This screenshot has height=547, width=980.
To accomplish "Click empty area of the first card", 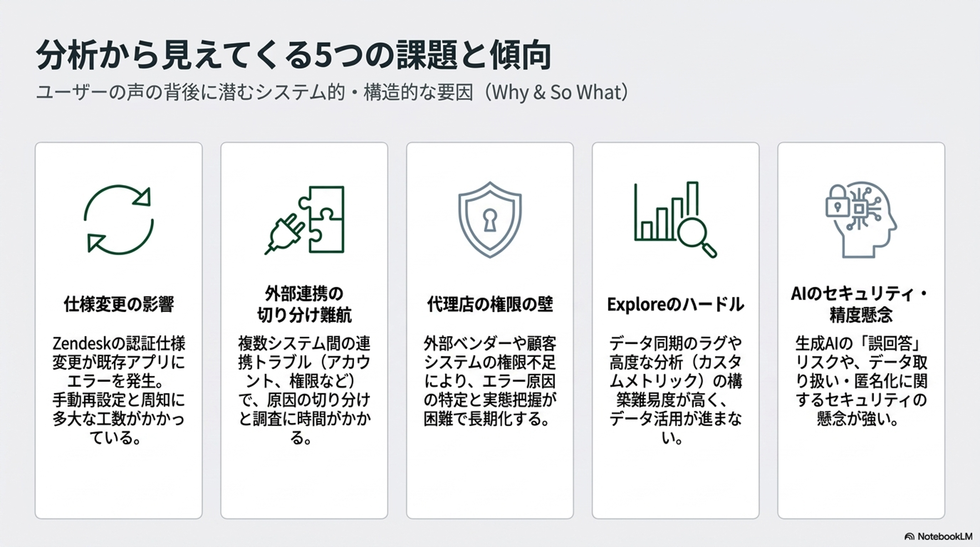I will tap(119, 483).
